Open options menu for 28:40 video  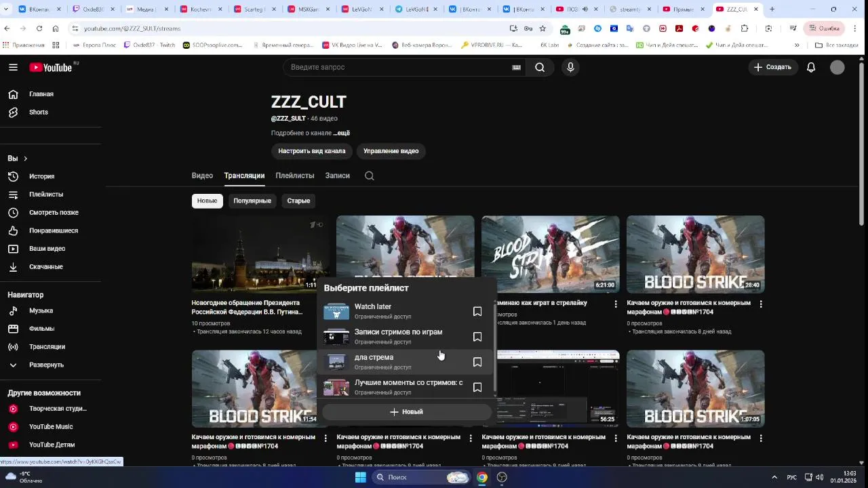[761, 304]
